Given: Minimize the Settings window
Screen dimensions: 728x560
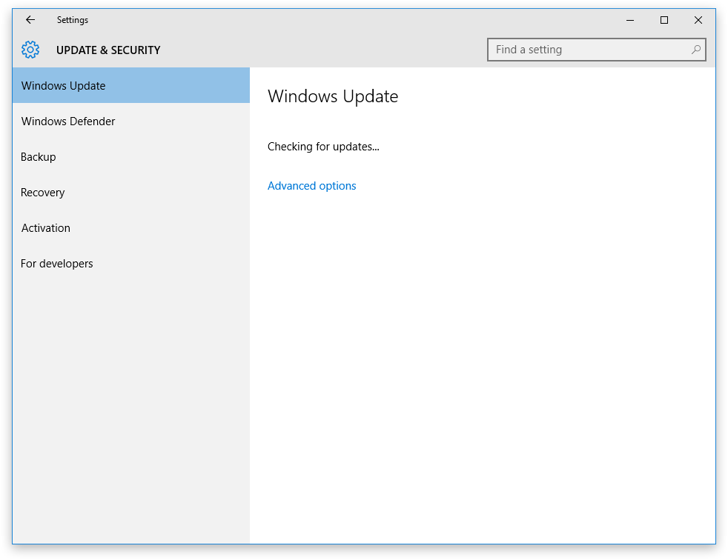Looking at the screenshot, I should pyautogui.click(x=629, y=20).
